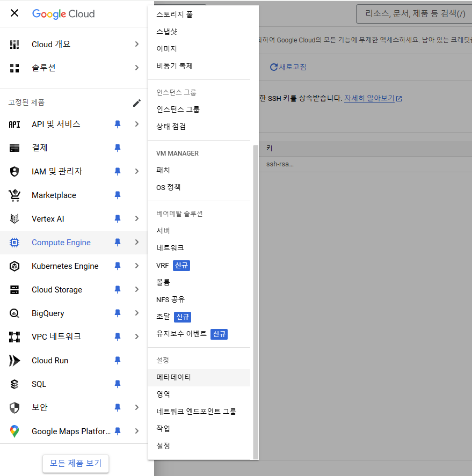Click the Kubernetes Engine hexagon icon
The width and height of the screenshot is (472, 476).
(x=14, y=266)
